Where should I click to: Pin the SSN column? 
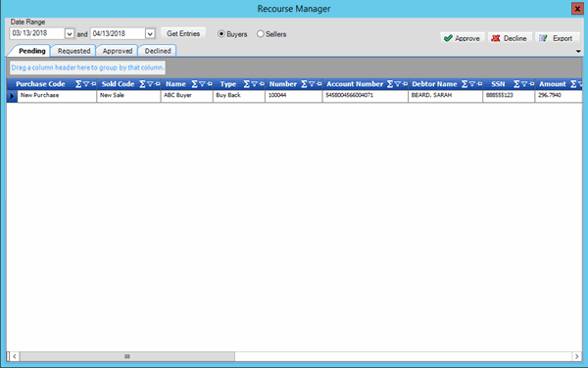click(x=532, y=84)
